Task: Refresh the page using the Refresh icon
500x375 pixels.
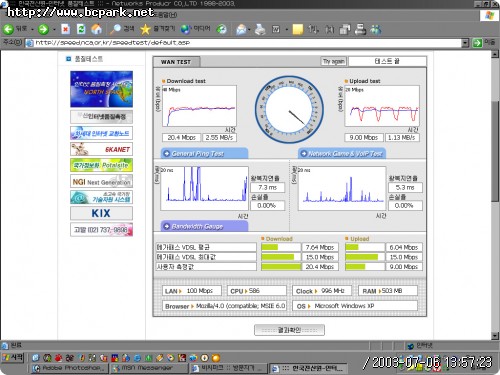Action: click(81, 29)
